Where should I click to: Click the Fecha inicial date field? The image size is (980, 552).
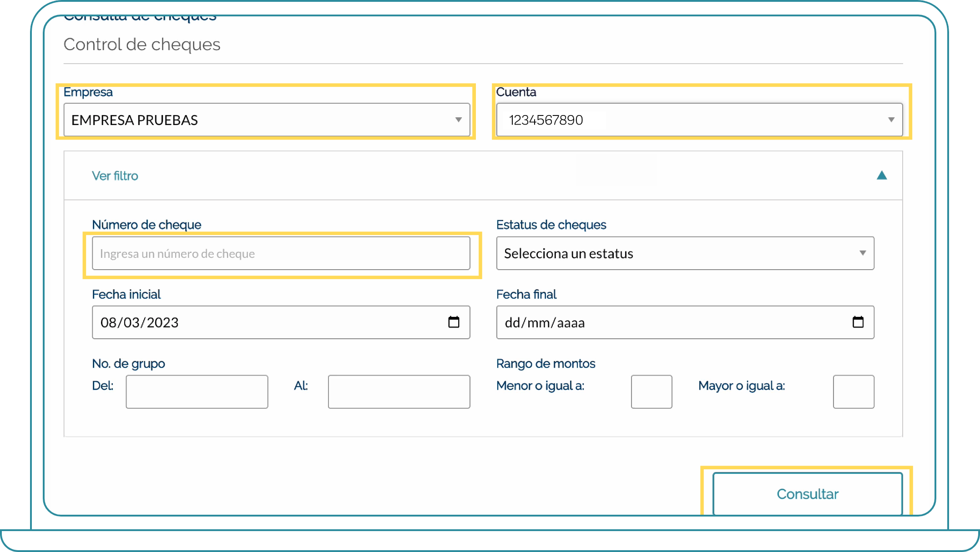281,322
